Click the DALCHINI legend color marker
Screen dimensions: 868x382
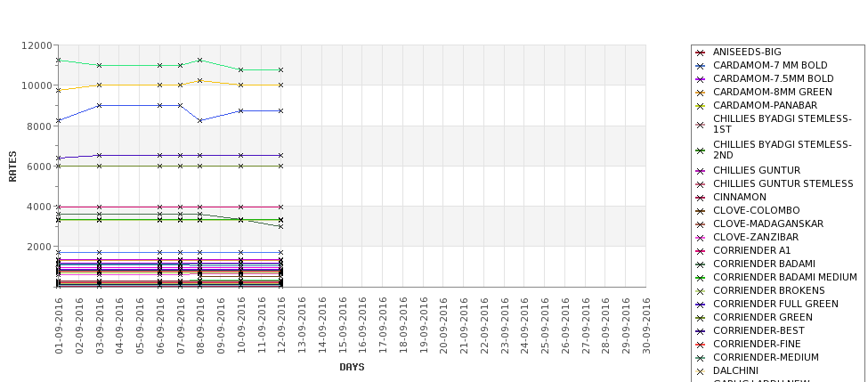[701, 371]
